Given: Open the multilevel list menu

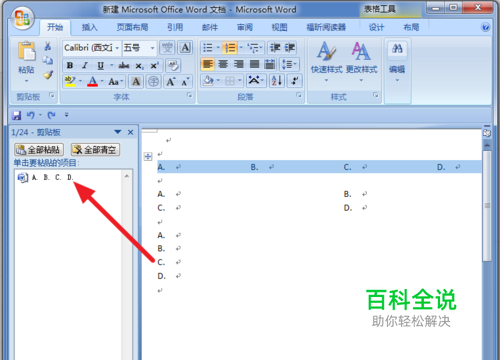Looking at the screenshot, I should click(255, 48).
